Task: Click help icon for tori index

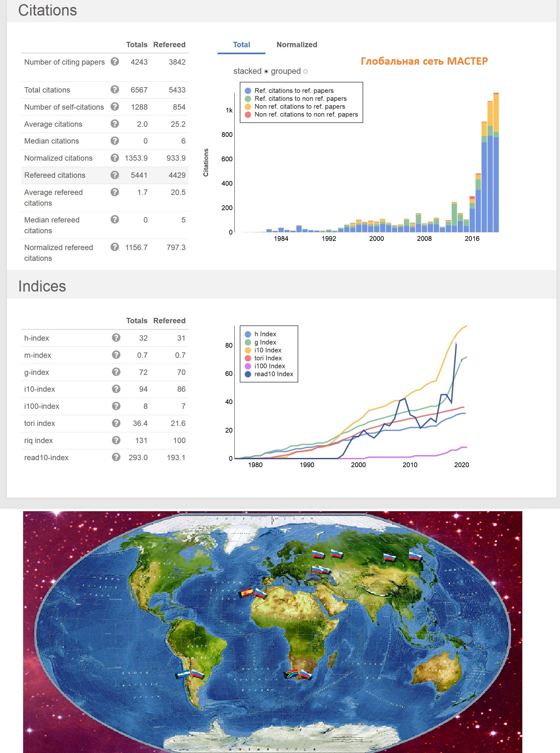Action: pos(116,423)
